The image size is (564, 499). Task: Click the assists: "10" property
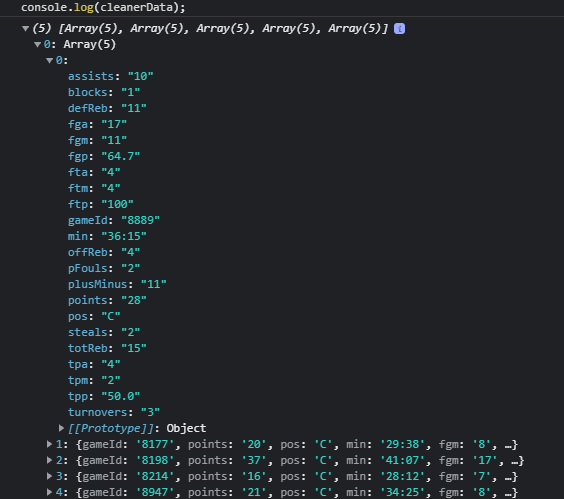click(x=111, y=76)
